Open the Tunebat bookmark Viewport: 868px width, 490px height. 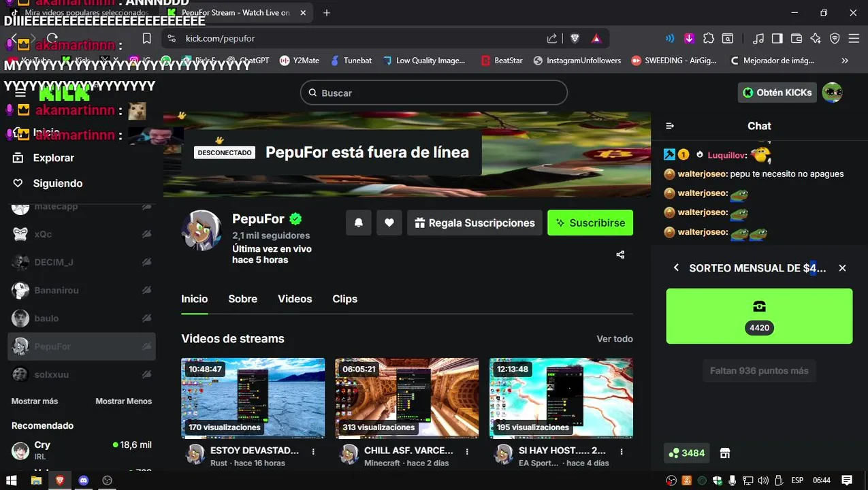(x=351, y=61)
